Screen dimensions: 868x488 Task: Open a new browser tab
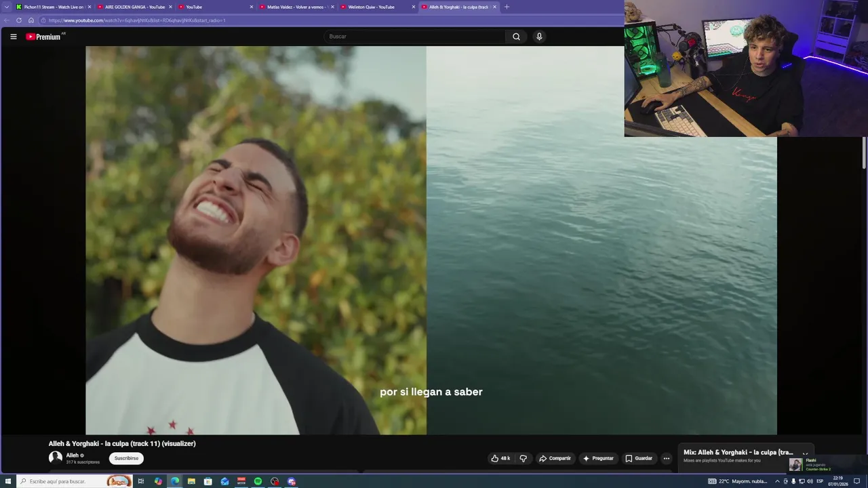tap(507, 7)
